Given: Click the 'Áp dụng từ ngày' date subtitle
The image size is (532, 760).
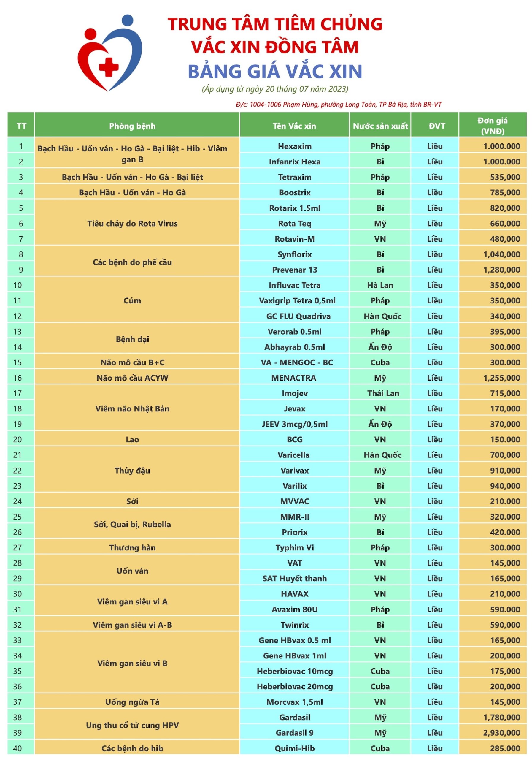Looking at the screenshot, I should (x=275, y=89).
